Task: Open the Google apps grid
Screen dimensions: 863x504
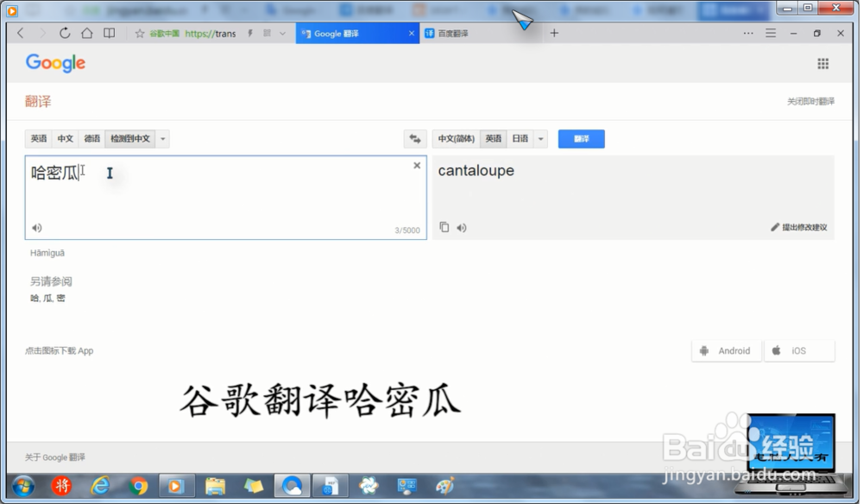Action: [x=822, y=64]
